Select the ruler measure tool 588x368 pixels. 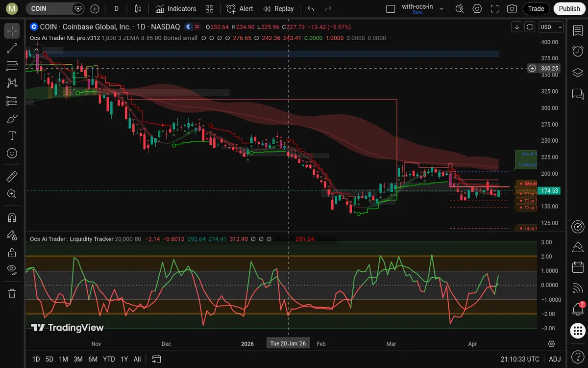point(12,177)
